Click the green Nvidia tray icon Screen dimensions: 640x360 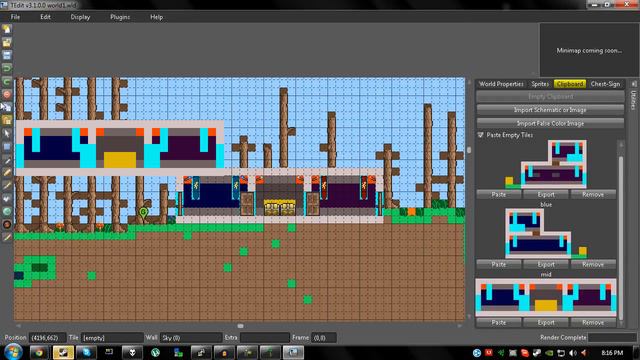[x=549, y=353]
